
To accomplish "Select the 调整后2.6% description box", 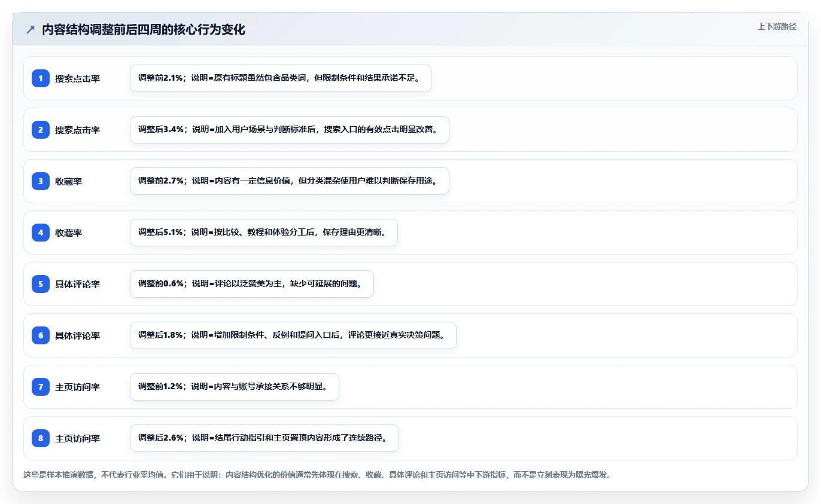I will (x=264, y=438).
